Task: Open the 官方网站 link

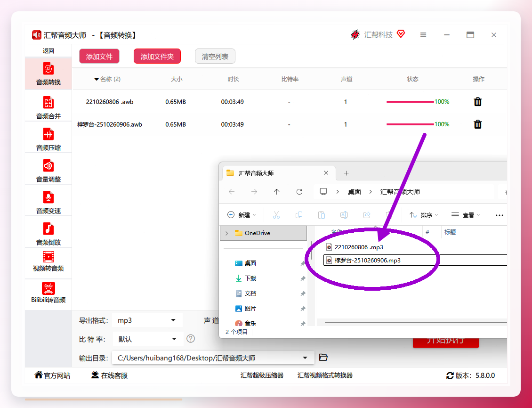Action: tap(53, 375)
